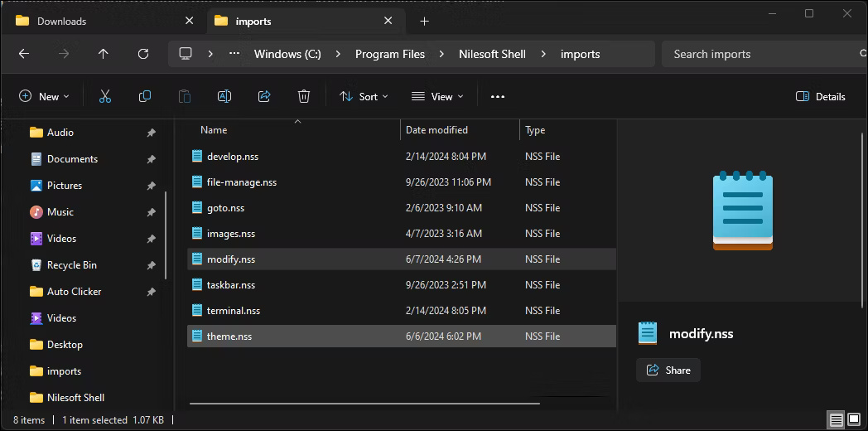Switch to large thumbnails view icon

(x=853, y=419)
